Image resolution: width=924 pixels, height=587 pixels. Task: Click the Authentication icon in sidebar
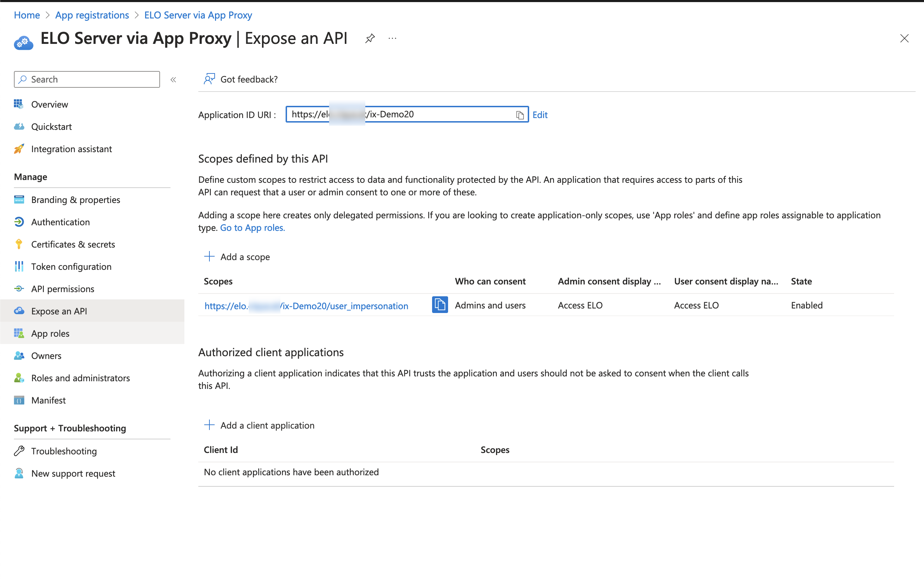[19, 222]
